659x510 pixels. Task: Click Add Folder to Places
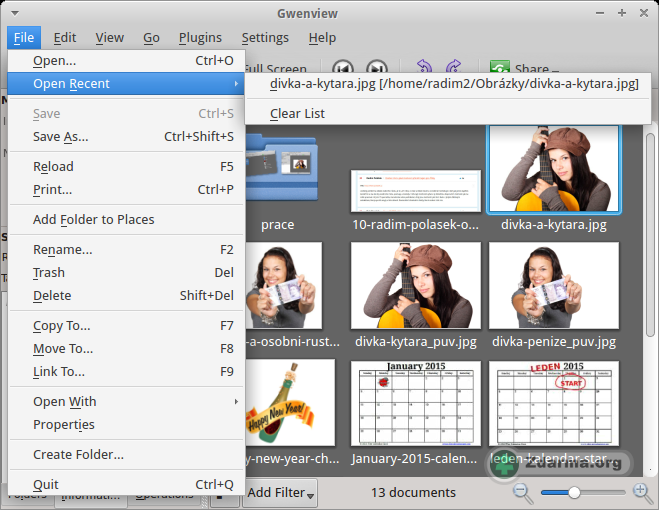tap(126, 219)
